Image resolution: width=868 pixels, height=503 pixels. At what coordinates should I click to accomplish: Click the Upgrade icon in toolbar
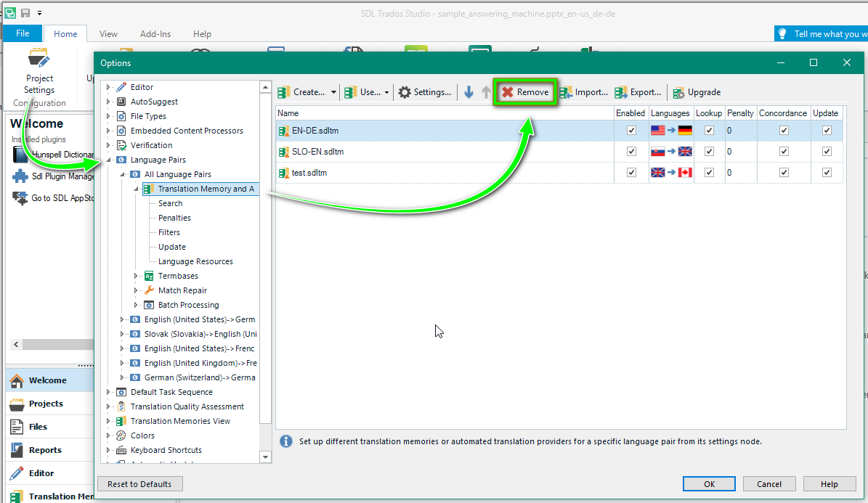click(678, 92)
